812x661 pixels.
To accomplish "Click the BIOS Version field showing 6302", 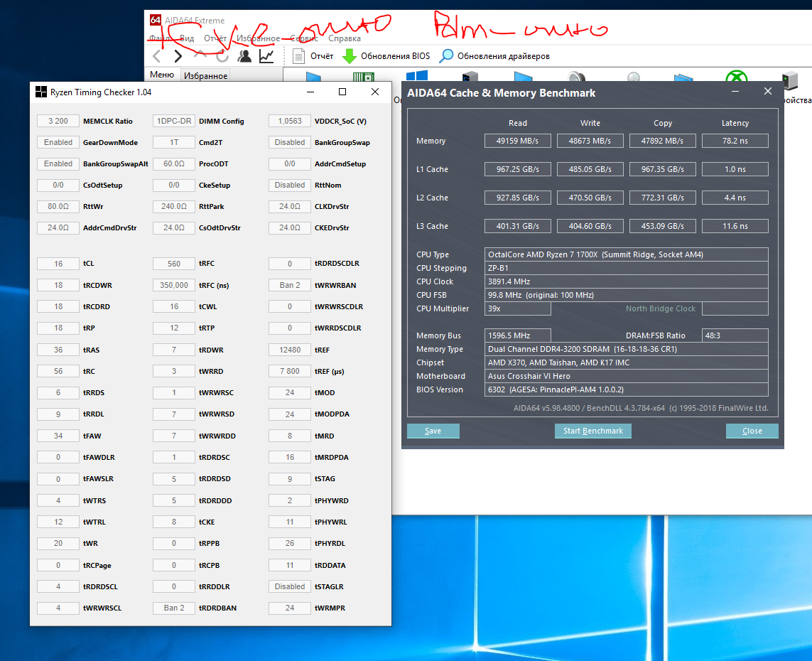I will (626, 389).
